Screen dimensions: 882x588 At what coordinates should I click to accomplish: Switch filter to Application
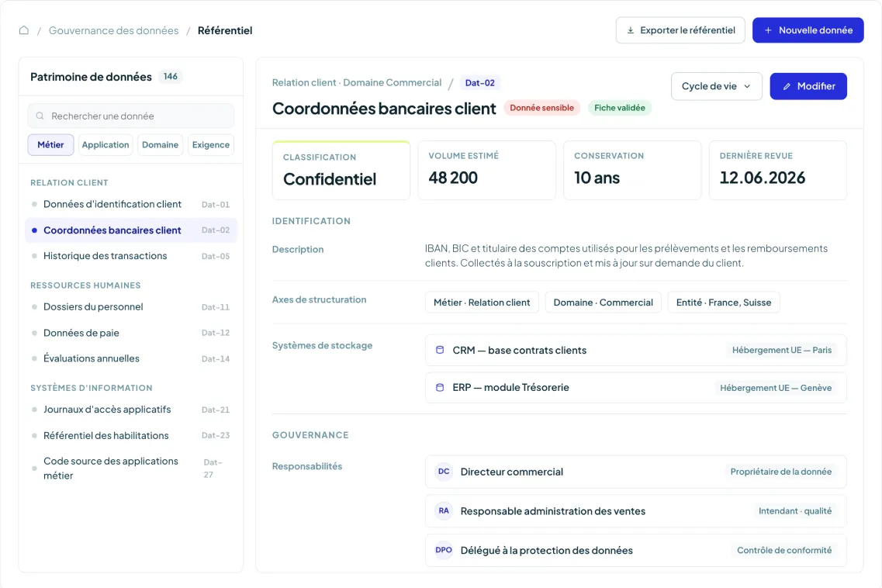105,144
